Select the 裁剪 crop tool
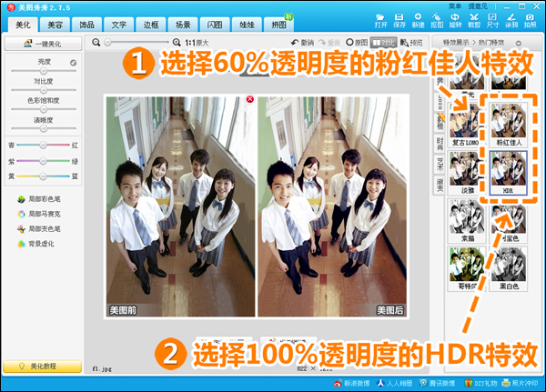This screenshot has height=392, width=546. pyautogui.click(x=474, y=21)
